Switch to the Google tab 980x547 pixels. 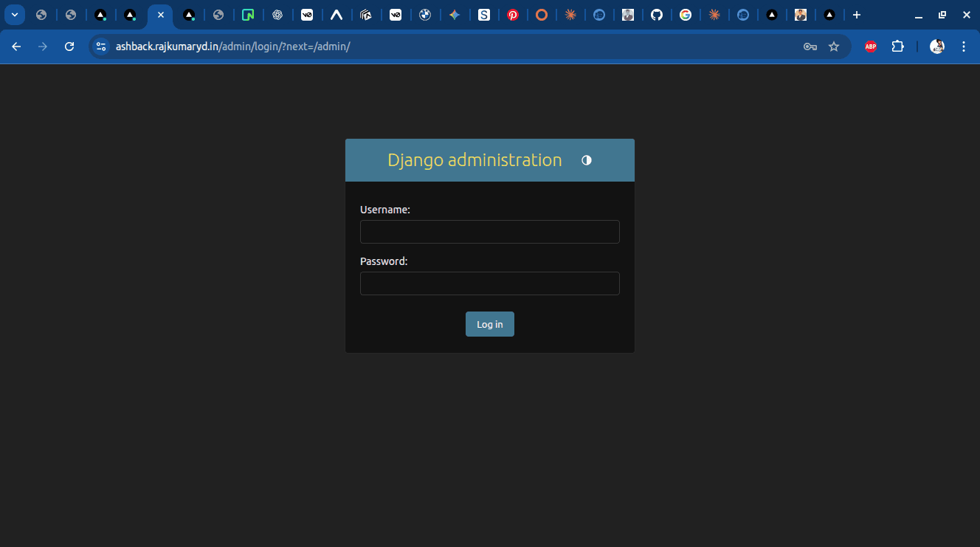click(686, 15)
